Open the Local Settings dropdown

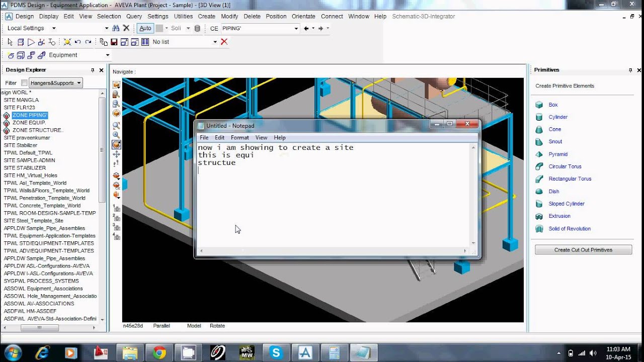pyautogui.click(x=54, y=29)
